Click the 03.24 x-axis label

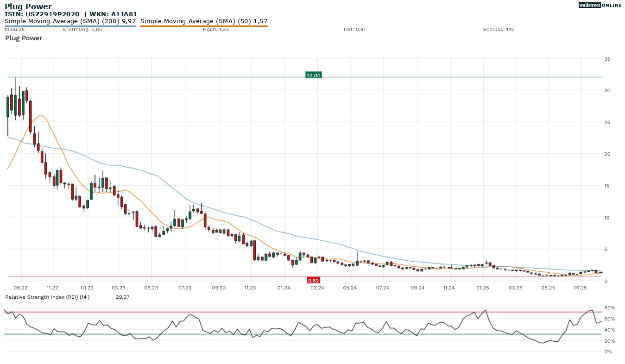point(317,288)
